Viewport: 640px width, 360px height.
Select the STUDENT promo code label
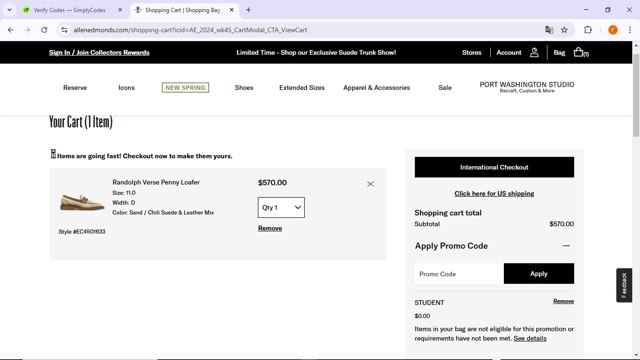tap(429, 302)
